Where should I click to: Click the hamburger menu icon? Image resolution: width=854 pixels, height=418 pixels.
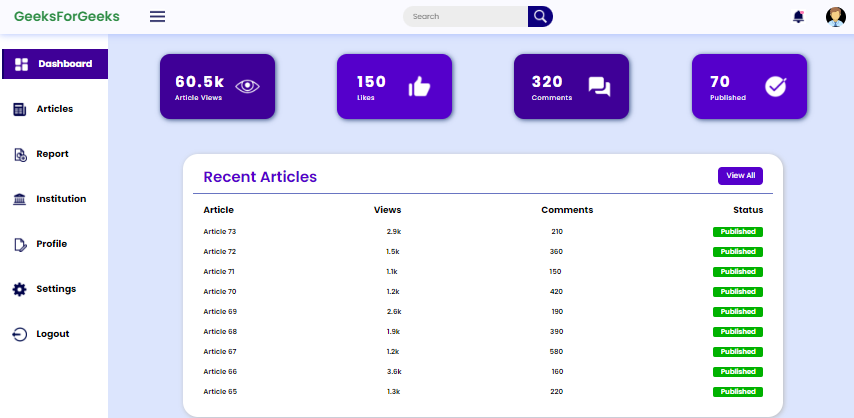(x=157, y=16)
